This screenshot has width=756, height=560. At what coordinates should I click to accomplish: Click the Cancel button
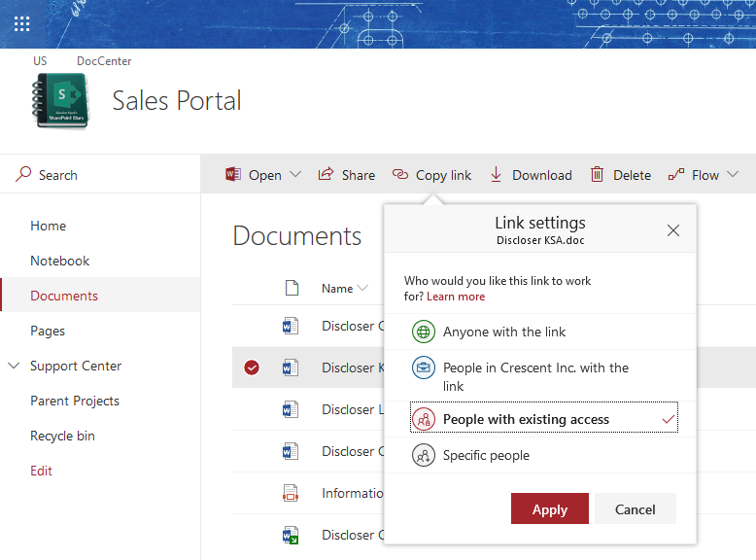(x=635, y=508)
